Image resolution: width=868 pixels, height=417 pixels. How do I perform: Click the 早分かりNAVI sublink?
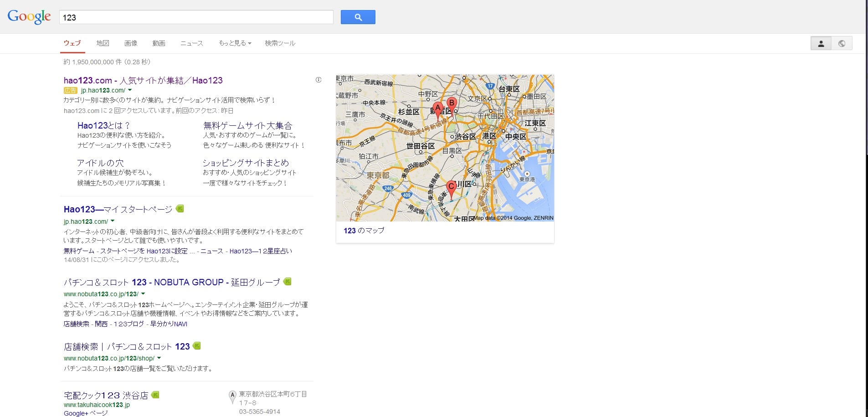(169, 324)
